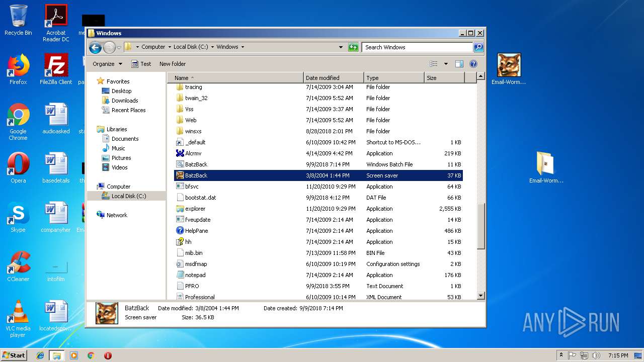The height and width of the screenshot is (362, 644).
Task: Click the Change your view icon
Action: [434, 64]
